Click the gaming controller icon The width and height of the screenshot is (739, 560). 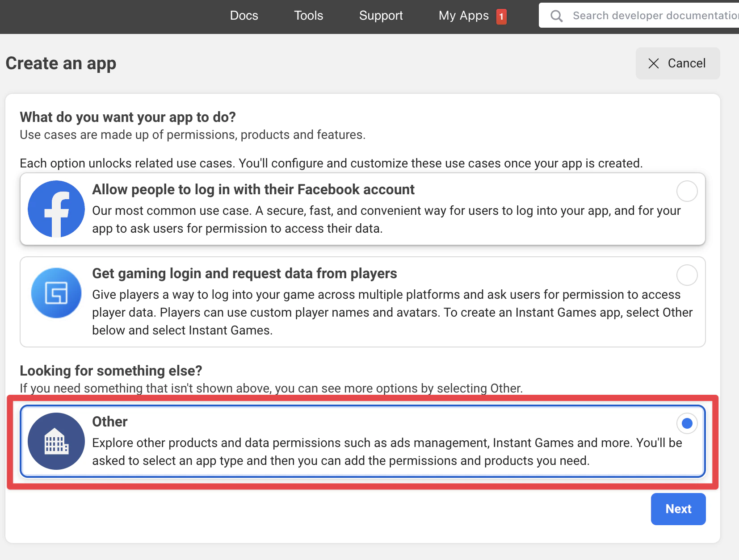click(56, 293)
